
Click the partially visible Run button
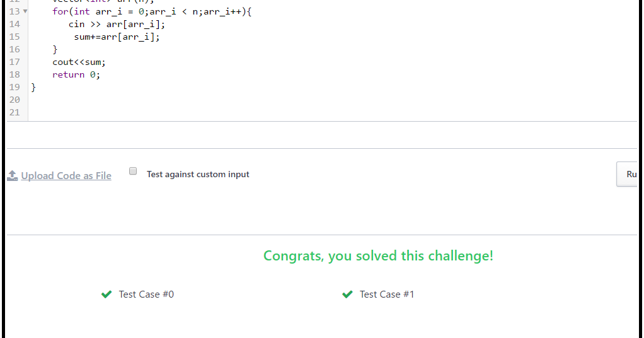click(627, 174)
